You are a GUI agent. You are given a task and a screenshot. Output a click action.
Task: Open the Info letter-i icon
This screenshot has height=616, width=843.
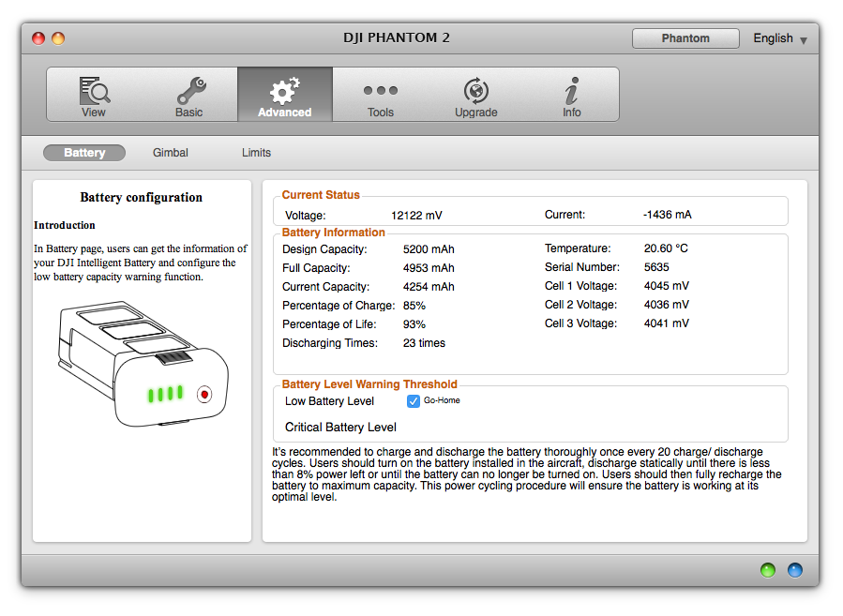[571, 90]
